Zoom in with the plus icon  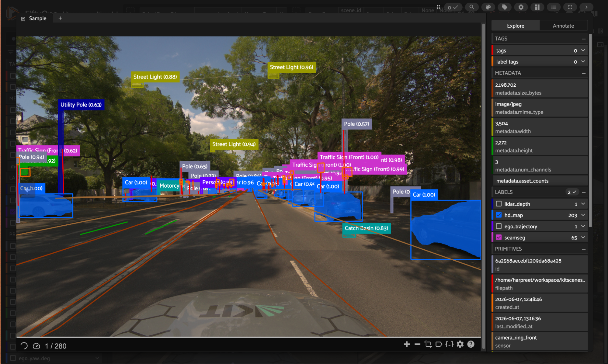(x=407, y=344)
